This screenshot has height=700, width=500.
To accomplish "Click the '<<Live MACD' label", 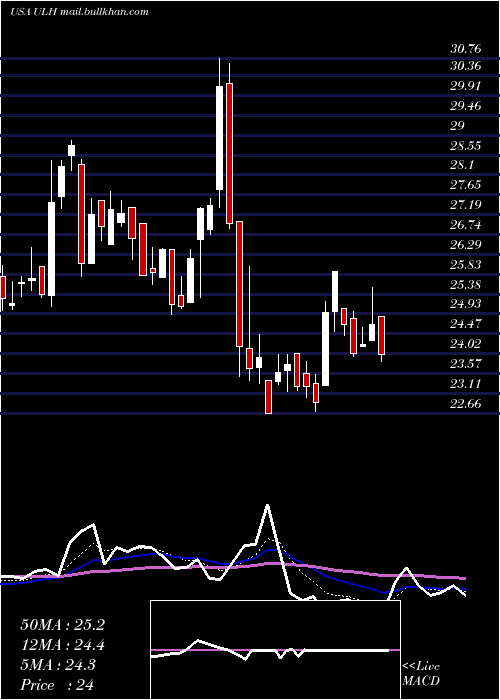I will tap(421, 674).
